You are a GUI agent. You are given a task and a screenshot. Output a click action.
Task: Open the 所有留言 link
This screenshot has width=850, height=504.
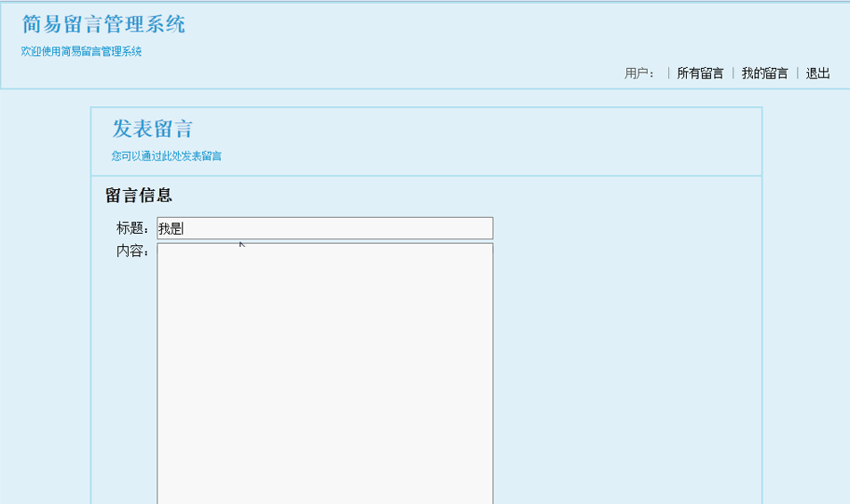700,74
